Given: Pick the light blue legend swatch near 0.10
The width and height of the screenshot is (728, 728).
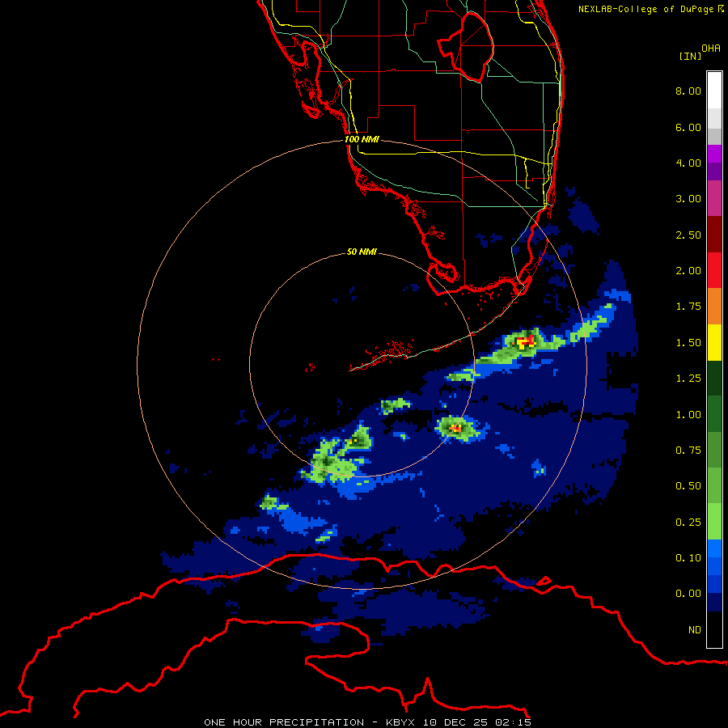Looking at the screenshot, I should click(714, 548).
